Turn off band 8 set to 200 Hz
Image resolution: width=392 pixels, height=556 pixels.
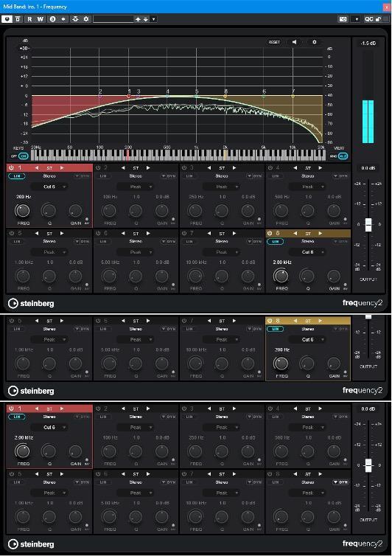270,321
